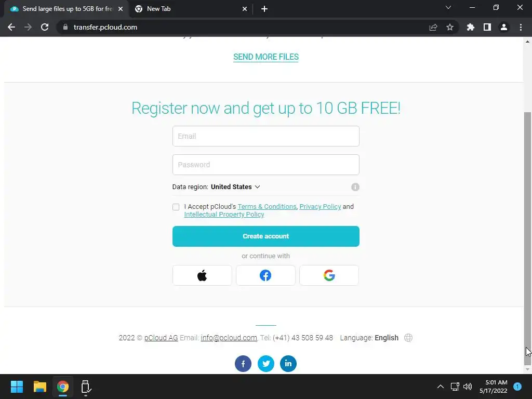
Task: Continue with Facebook sign-in icon
Action: 265,275
